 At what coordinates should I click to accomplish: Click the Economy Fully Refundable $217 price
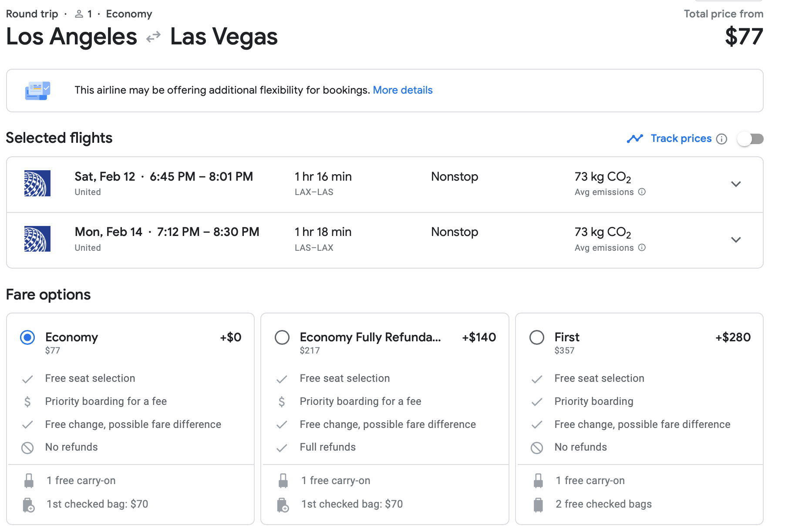310,350
